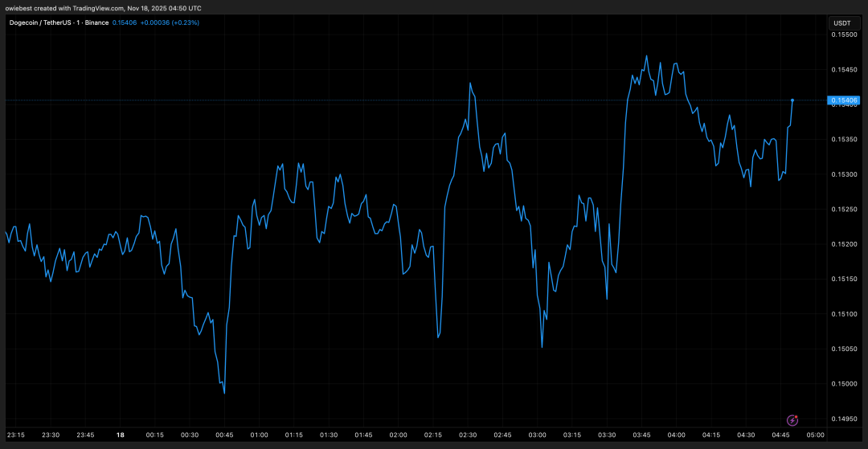Click the 0.15050 price axis label

pos(844,349)
